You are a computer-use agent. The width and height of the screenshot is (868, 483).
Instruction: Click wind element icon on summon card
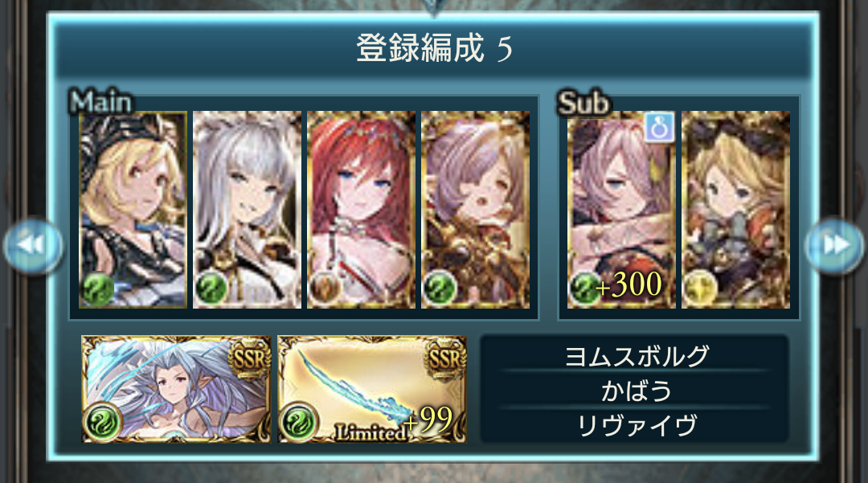[103, 422]
